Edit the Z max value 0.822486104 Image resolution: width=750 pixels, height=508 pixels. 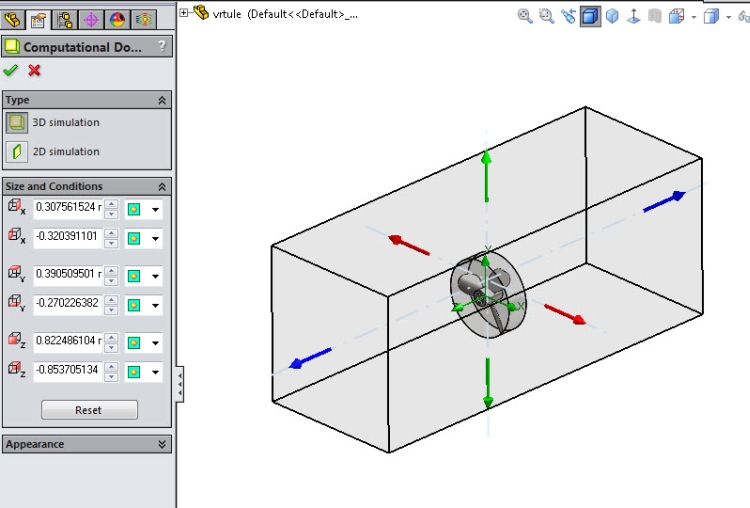tap(68, 341)
